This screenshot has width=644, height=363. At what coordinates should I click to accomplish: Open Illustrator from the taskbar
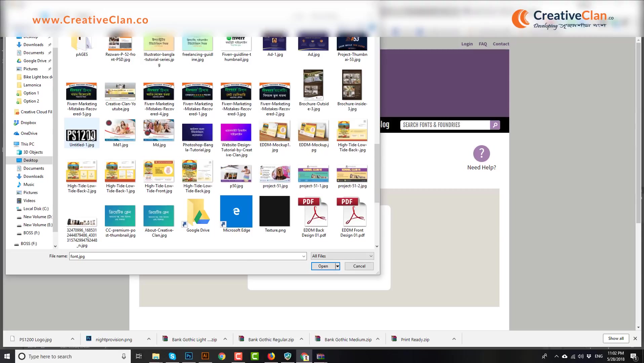tap(205, 356)
